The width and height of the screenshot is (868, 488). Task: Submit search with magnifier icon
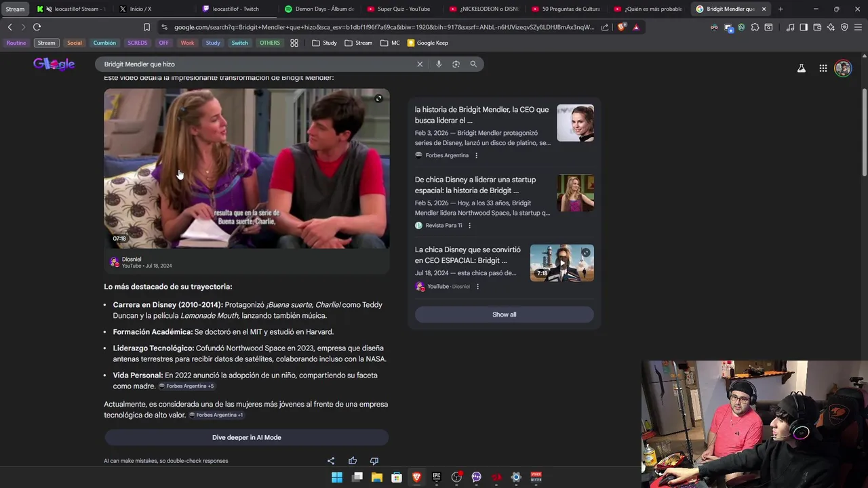473,64
